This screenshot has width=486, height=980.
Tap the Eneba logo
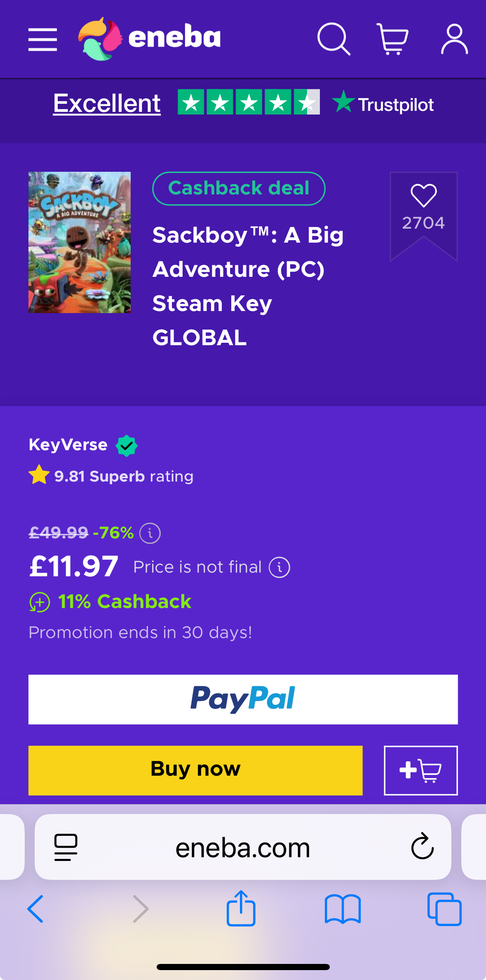(x=149, y=39)
